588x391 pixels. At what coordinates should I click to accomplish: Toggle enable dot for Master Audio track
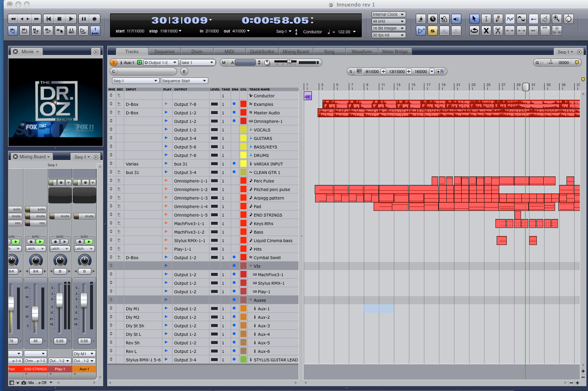tap(234, 112)
